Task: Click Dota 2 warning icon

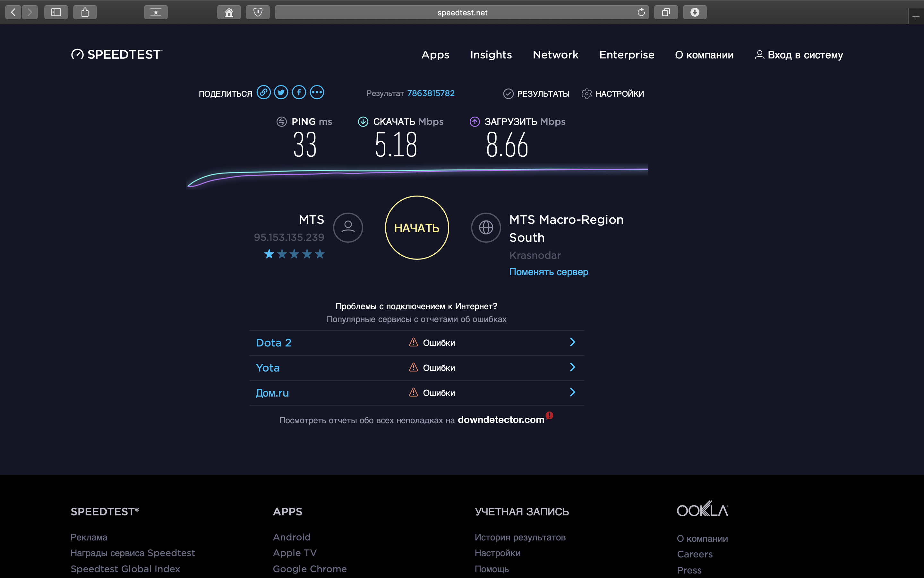Action: tap(414, 342)
